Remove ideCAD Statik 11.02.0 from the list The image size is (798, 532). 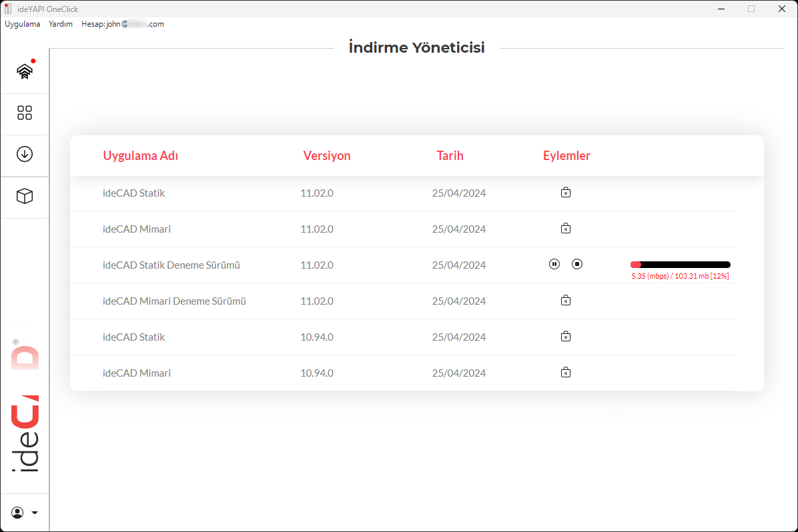point(566,193)
